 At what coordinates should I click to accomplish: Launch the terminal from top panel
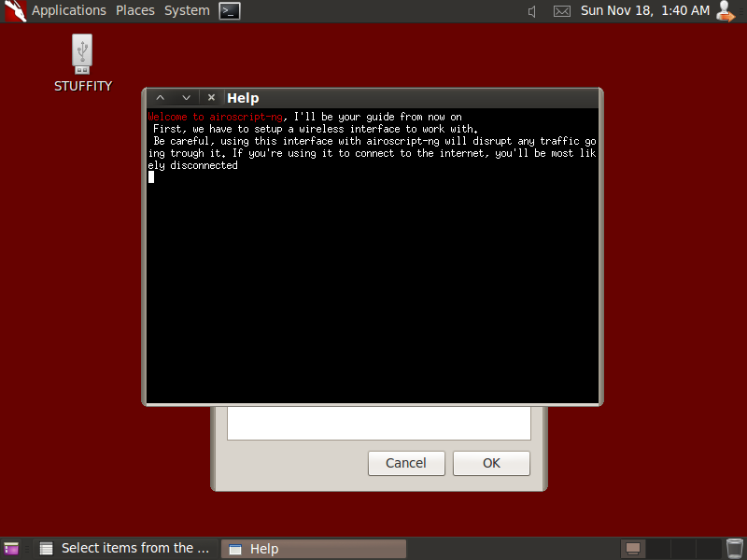click(230, 11)
